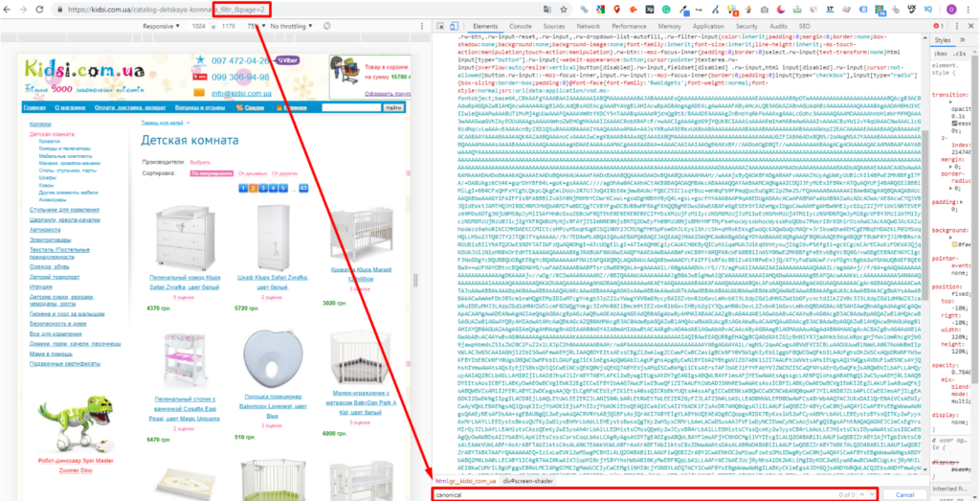Click the browser reload button
This screenshot has width=980, height=501.
[40, 9]
